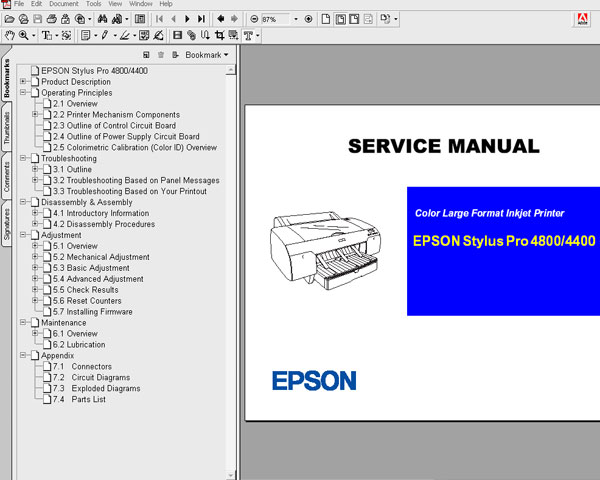Open bookmark 7.4 Parts List
Image resolution: width=600 pixels, height=480 pixels.
point(79,399)
